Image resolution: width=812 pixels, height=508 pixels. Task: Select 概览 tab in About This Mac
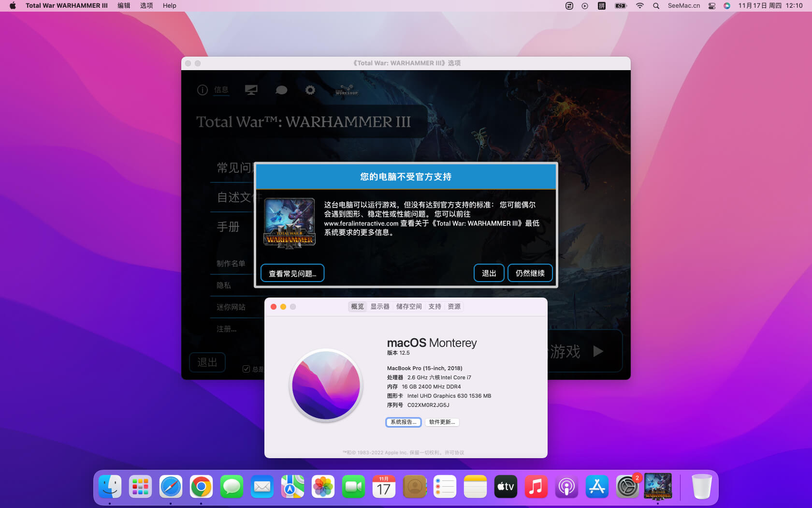(x=357, y=307)
